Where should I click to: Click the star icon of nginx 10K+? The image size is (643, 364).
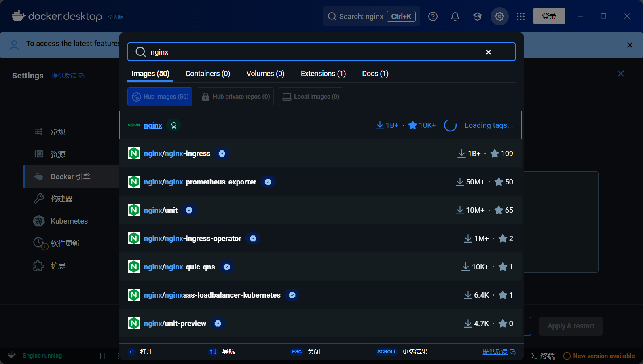(412, 125)
